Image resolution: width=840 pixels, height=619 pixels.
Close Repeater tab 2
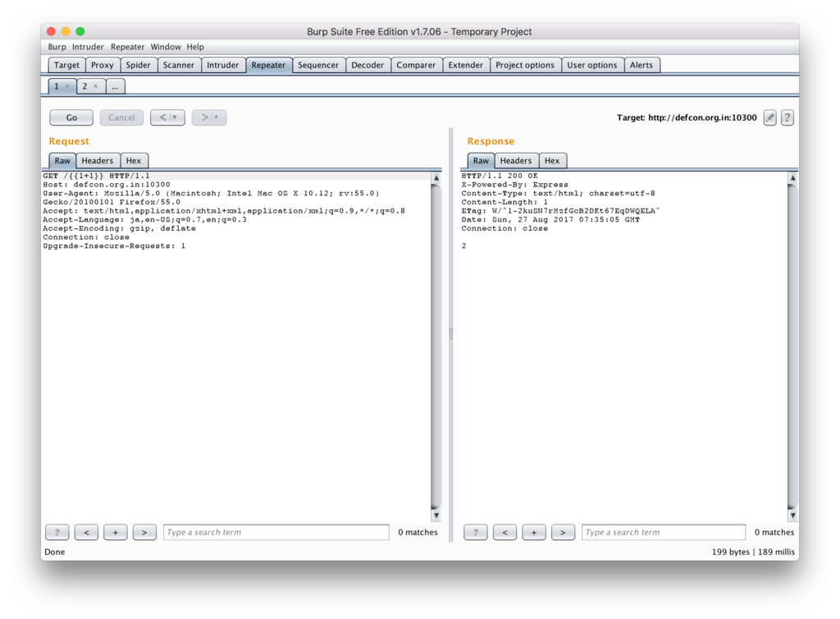tap(95, 86)
